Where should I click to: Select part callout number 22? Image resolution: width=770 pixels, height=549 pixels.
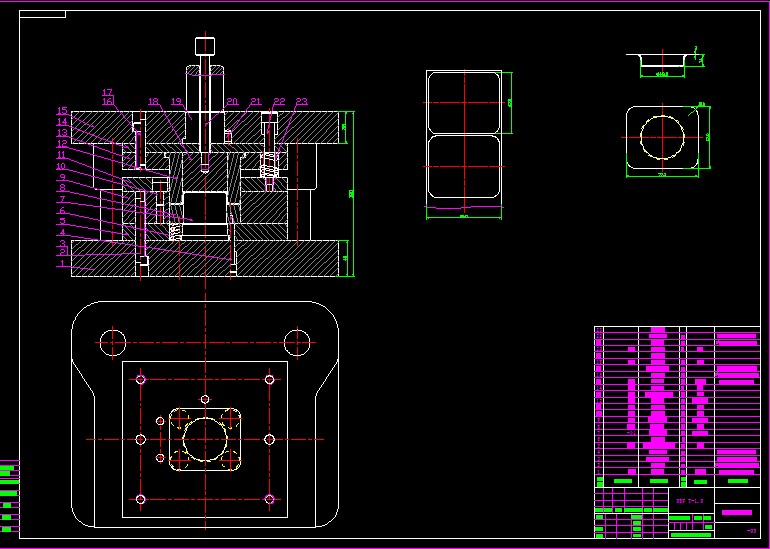click(x=279, y=102)
